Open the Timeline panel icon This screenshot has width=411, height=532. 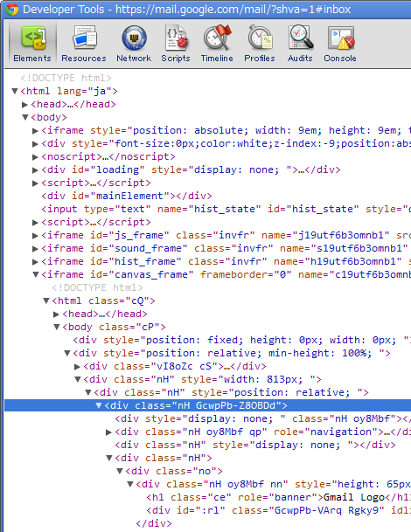(217, 43)
